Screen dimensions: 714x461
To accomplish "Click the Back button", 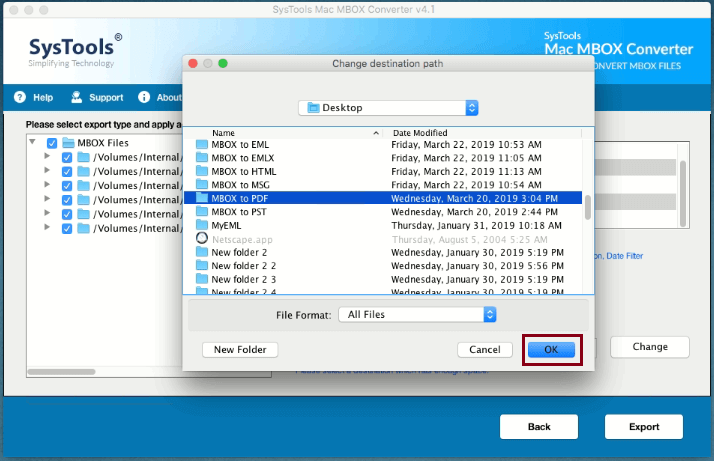I will 539,426.
